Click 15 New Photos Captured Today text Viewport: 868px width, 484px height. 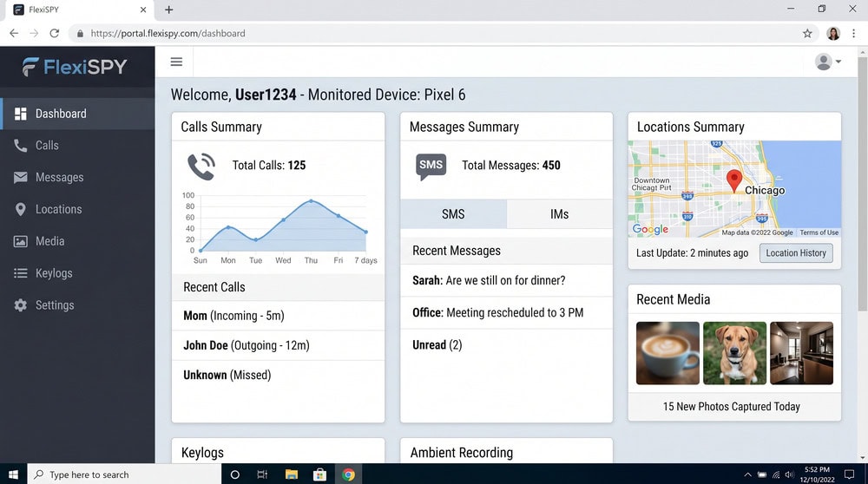(731, 407)
